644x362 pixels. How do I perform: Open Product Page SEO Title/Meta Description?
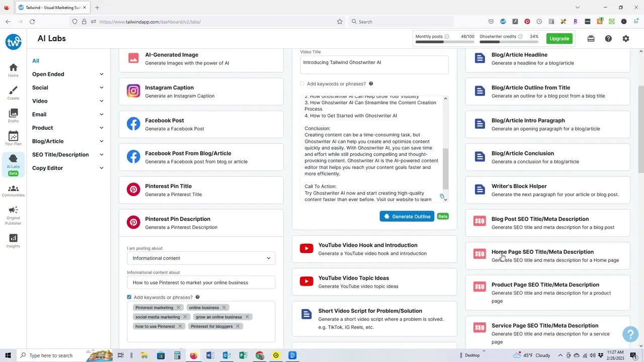coord(547,293)
